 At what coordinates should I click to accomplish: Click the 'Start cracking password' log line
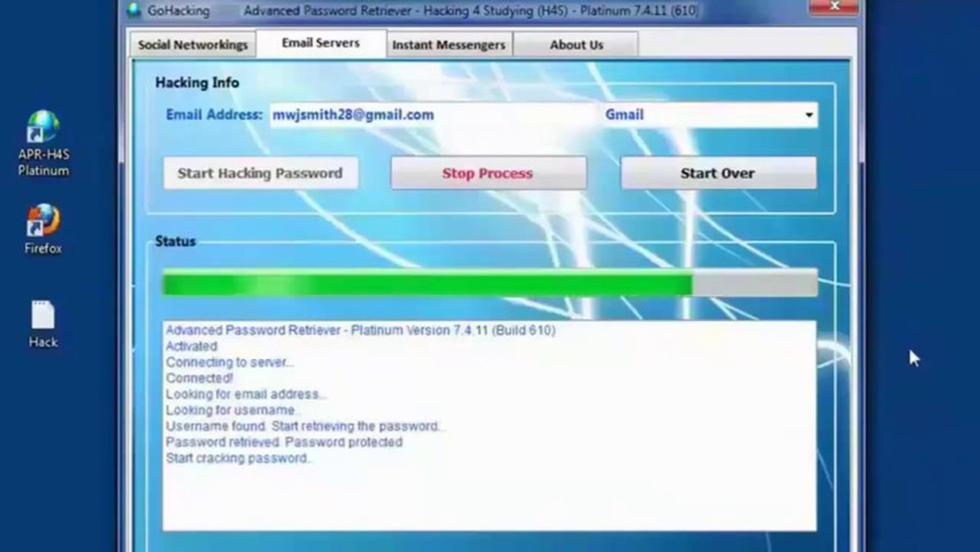point(238,458)
